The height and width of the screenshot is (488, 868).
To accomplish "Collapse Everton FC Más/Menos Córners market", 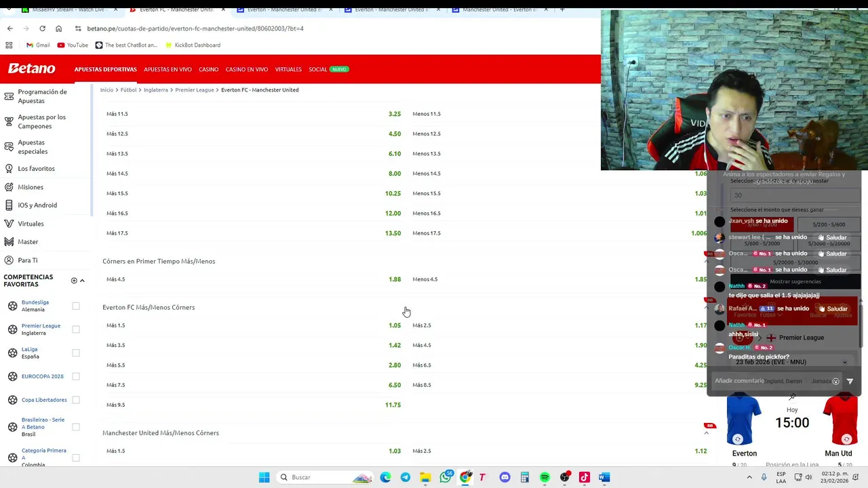I will click(x=707, y=308).
